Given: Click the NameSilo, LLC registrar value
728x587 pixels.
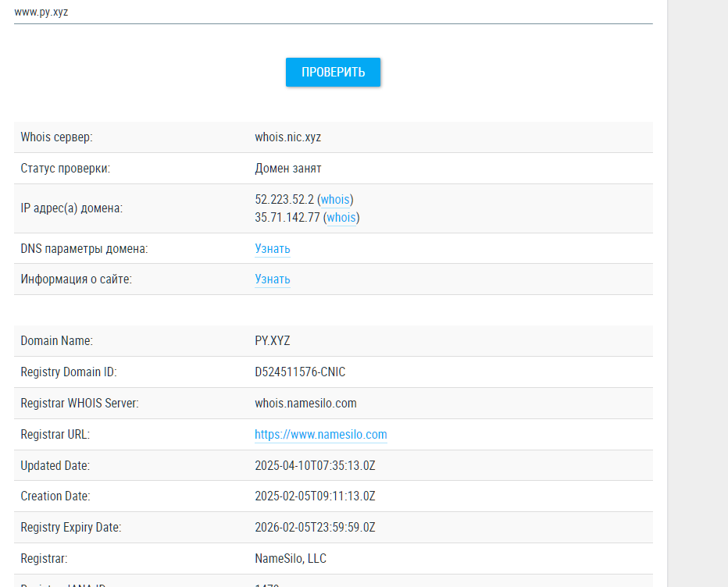Looking at the screenshot, I should pyautogui.click(x=291, y=559).
